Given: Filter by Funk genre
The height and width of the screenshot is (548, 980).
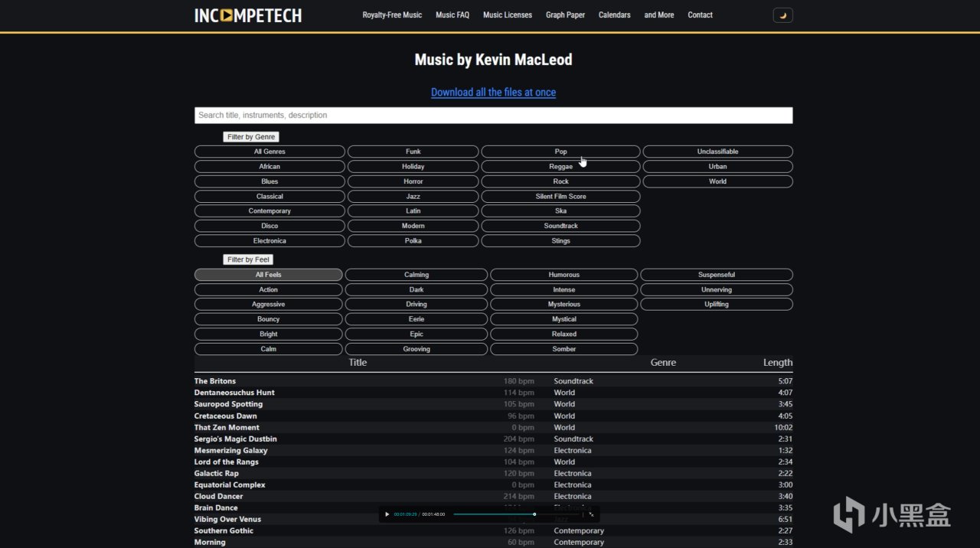Looking at the screenshot, I should pos(413,152).
